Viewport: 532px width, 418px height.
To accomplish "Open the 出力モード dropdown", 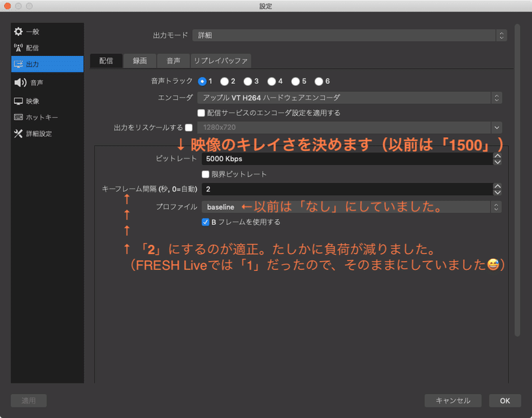I will click(x=350, y=35).
